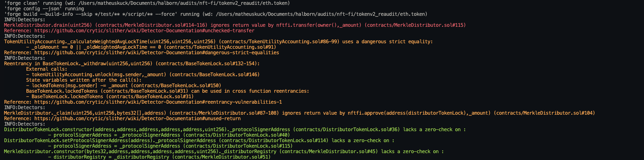Viewport: 644px width, 160px height.
Task: Open the dangerous-strict-equalities reference URL
Action: [157, 53]
